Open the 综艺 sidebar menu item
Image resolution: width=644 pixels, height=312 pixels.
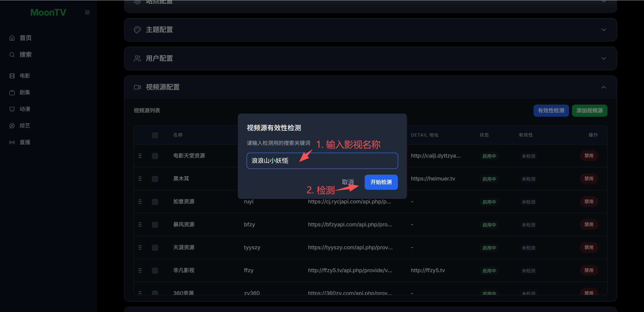pos(25,126)
